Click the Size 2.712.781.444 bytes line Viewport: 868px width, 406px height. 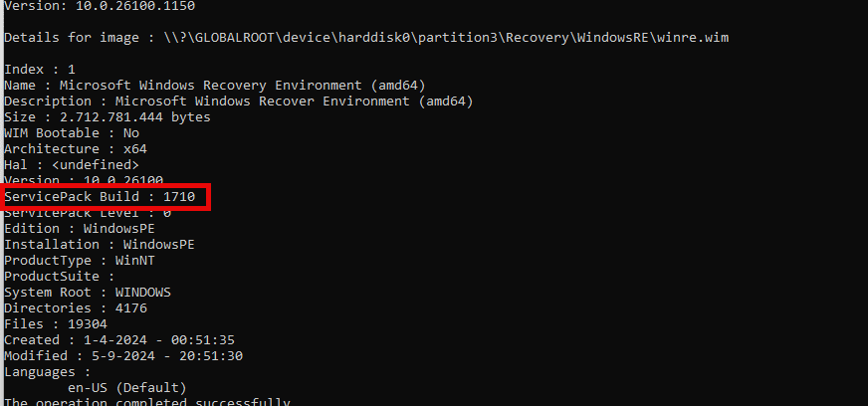click(108, 117)
